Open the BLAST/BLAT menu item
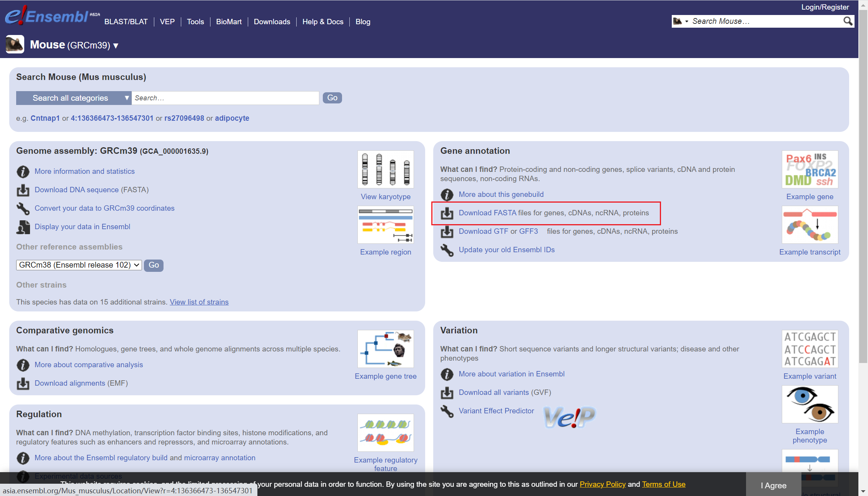868x496 pixels. tap(126, 22)
